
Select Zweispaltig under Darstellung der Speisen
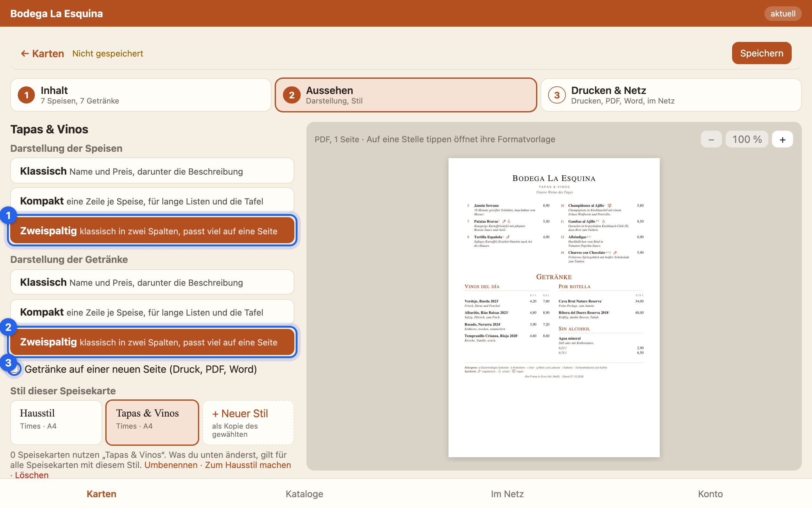(152, 231)
